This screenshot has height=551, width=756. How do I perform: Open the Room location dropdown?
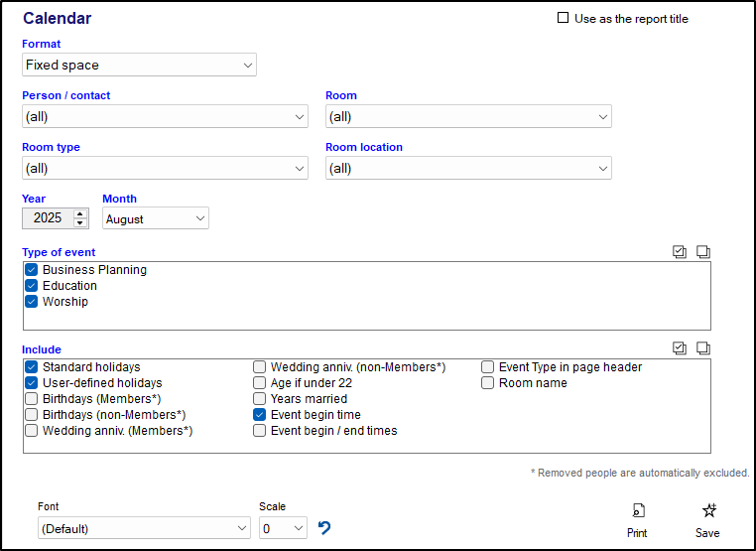tap(468, 169)
